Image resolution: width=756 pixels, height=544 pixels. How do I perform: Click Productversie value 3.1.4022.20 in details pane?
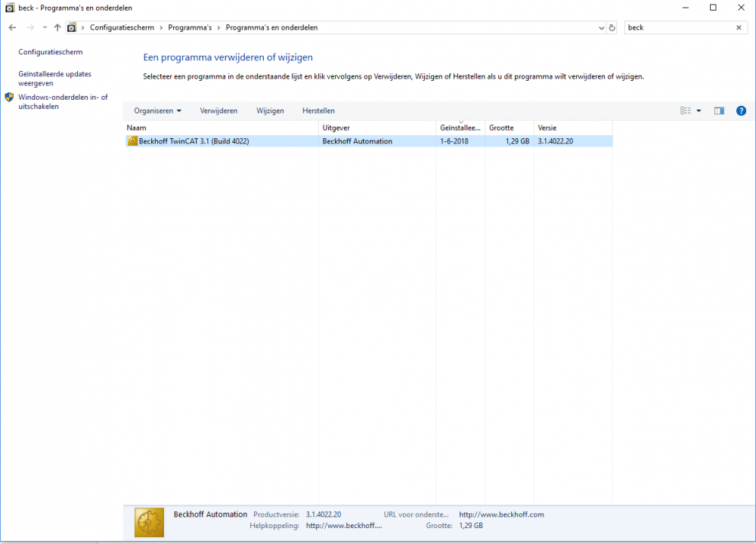[x=324, y=515]
